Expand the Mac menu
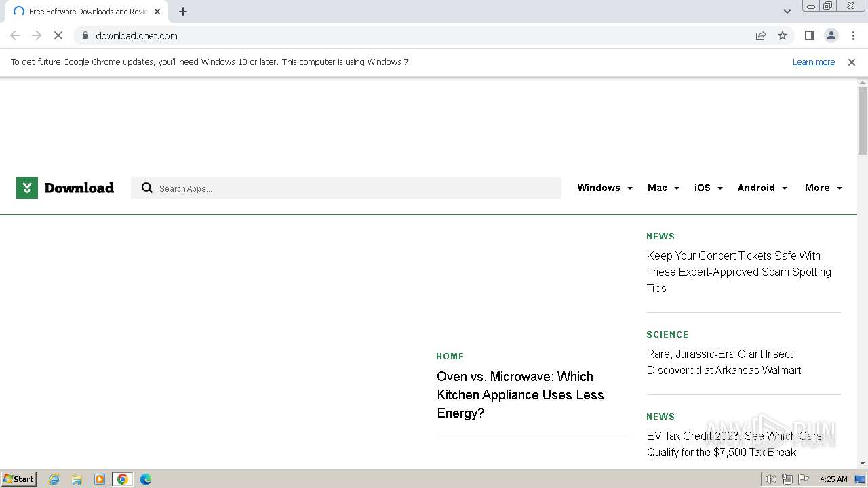Image resolution: width=868 pixels, height=488 pixels. coord(663,188)
